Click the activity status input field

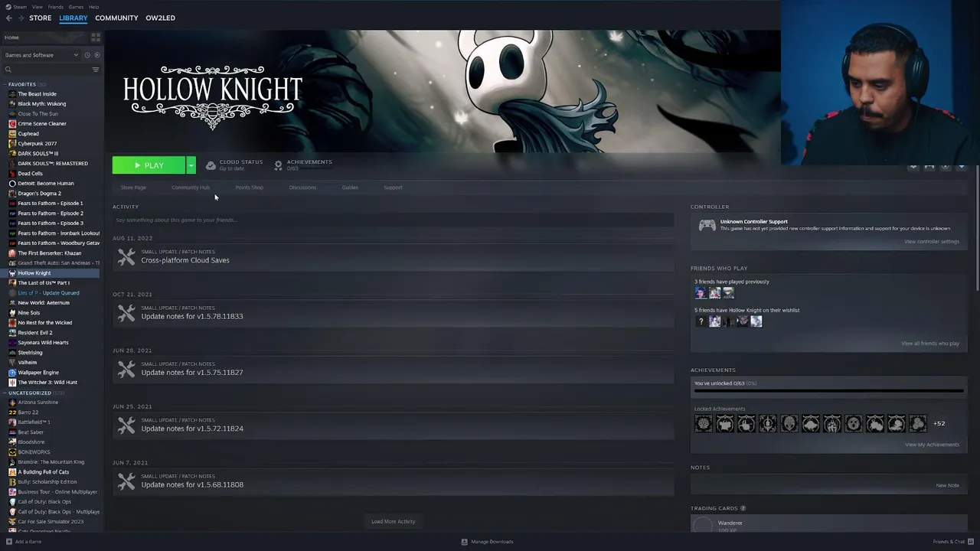point(393,220)
